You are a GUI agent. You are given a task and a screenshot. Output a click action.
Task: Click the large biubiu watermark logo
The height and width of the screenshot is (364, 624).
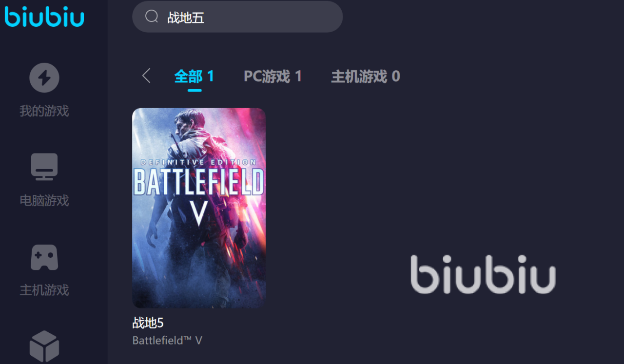(483, 274)
